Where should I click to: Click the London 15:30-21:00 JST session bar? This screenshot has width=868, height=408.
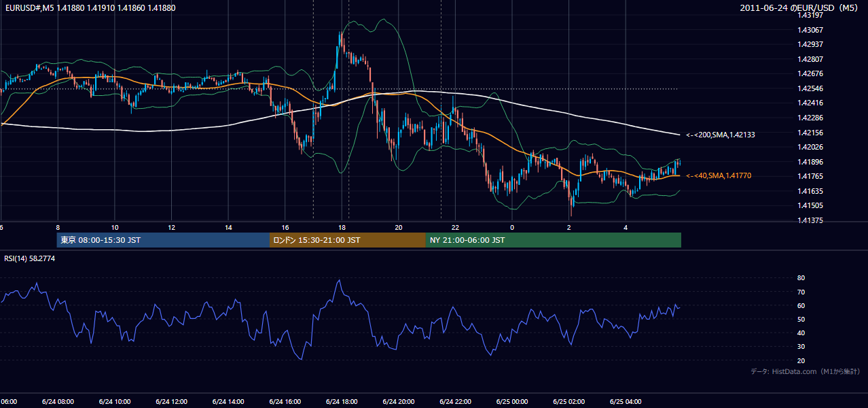(348, 240)
